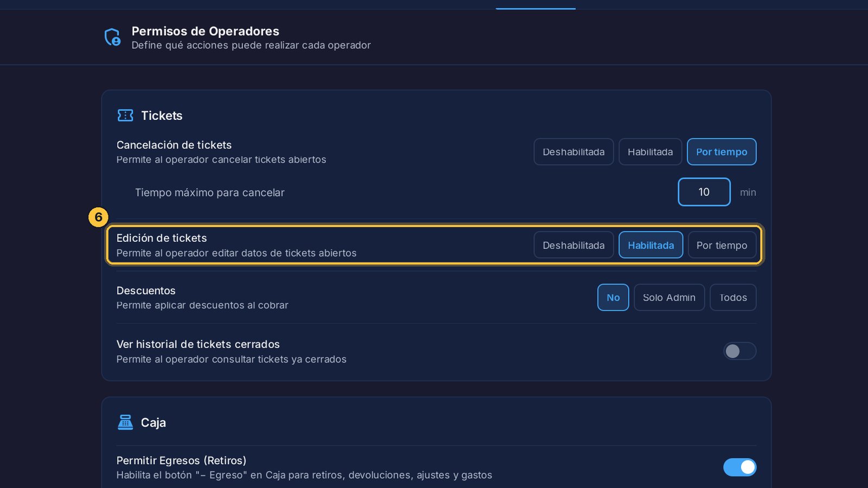This screenshot has width=868, height=488.
Task: Set Descuentos to Todos
Action: point(733,298)
